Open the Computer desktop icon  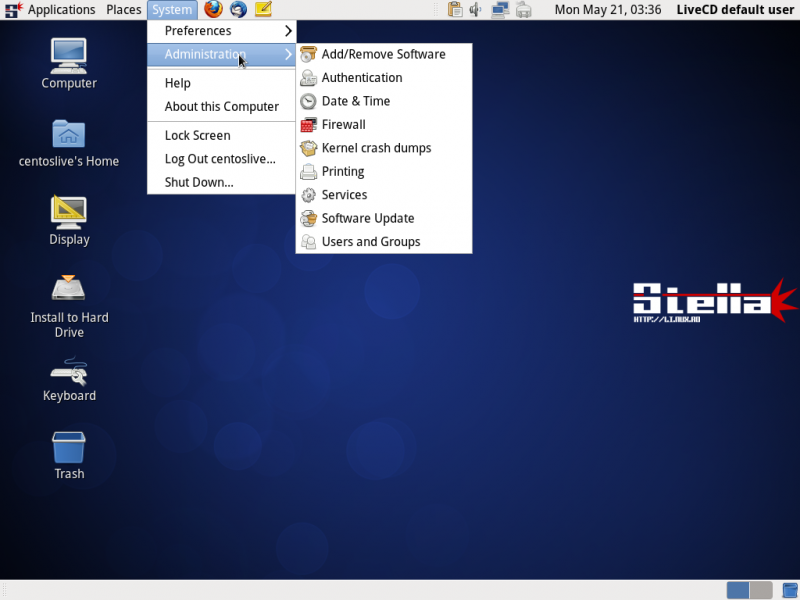click(69, 63)
